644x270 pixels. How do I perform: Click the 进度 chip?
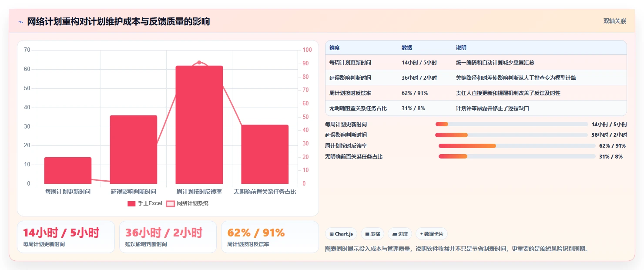pos(400,234)
